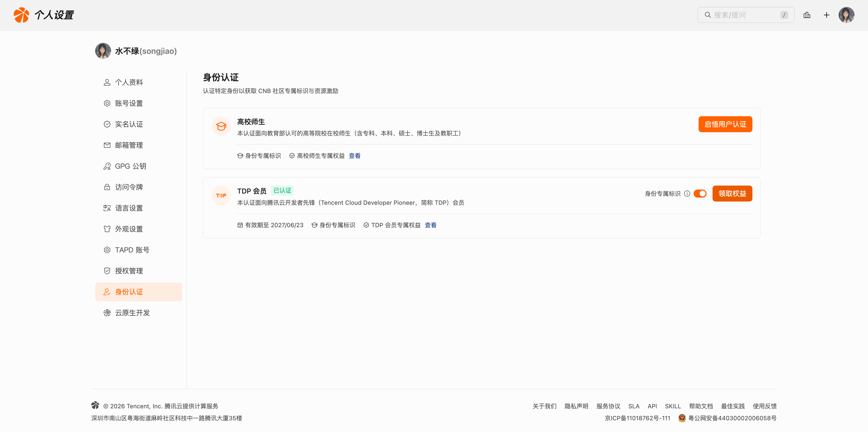Click the user-check icon beside 身份认证
Screen dimensions: 868x432
point(107,292)
